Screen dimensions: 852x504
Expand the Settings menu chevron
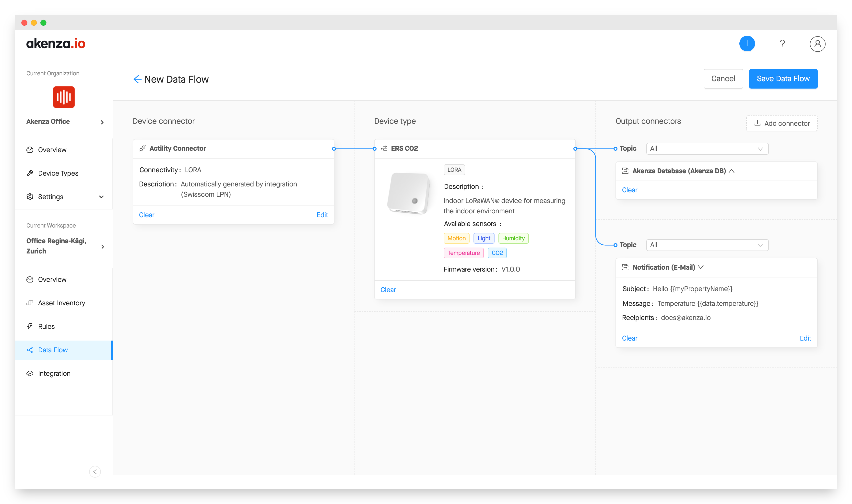click(101, 197)
